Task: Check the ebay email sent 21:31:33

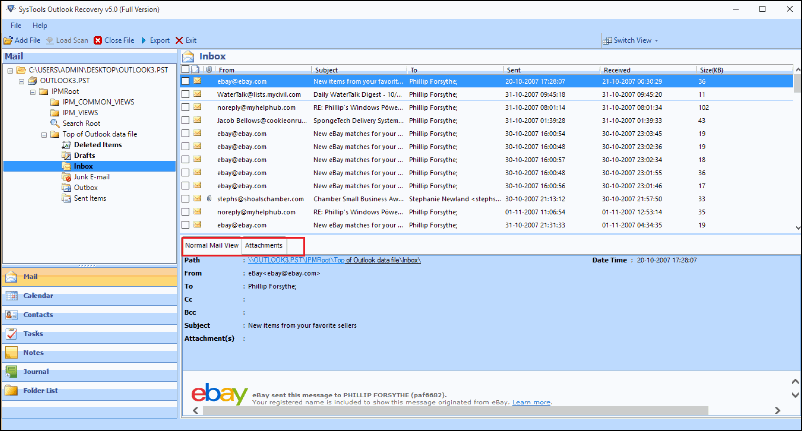Action: pos(185,224)
